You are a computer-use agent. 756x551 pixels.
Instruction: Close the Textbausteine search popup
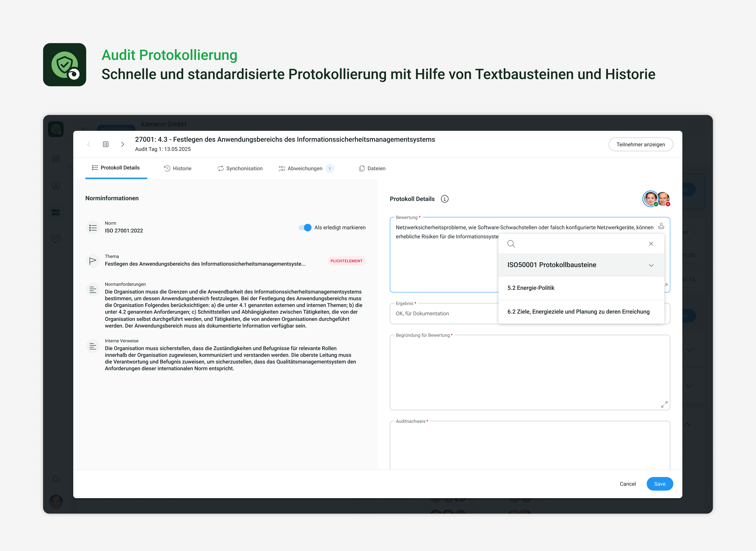point(651,244)
